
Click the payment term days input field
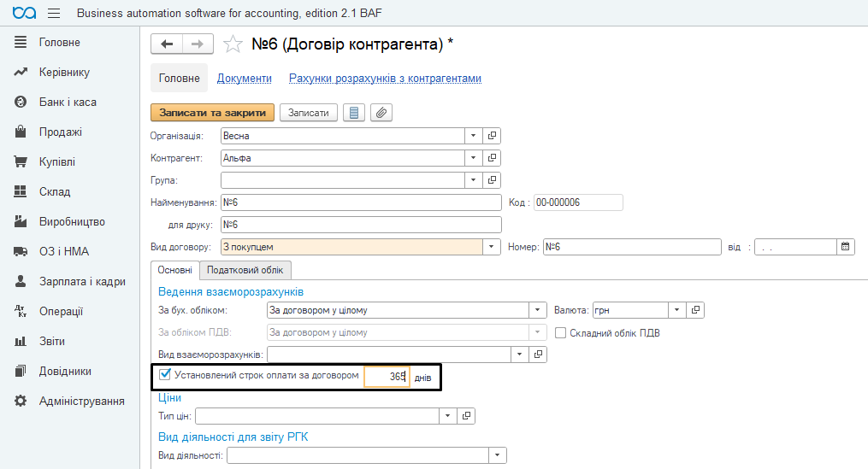coord(387,377)
